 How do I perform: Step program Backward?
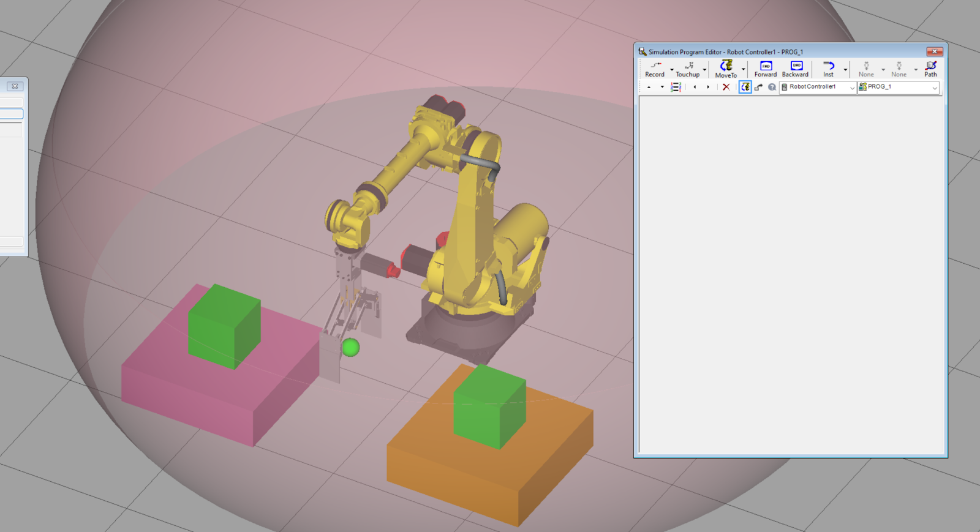pyautogui.click(x=796, y=69)
